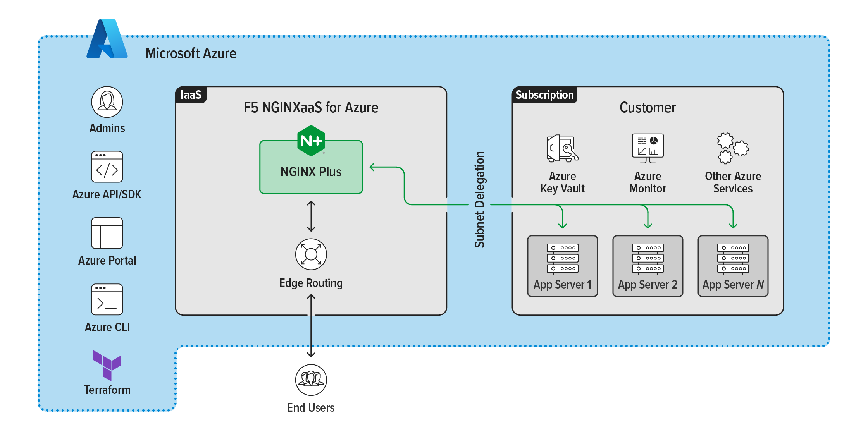Click the 'Microsoft Azure' title text
The image size is (868, 426).
tap(191, 53)
